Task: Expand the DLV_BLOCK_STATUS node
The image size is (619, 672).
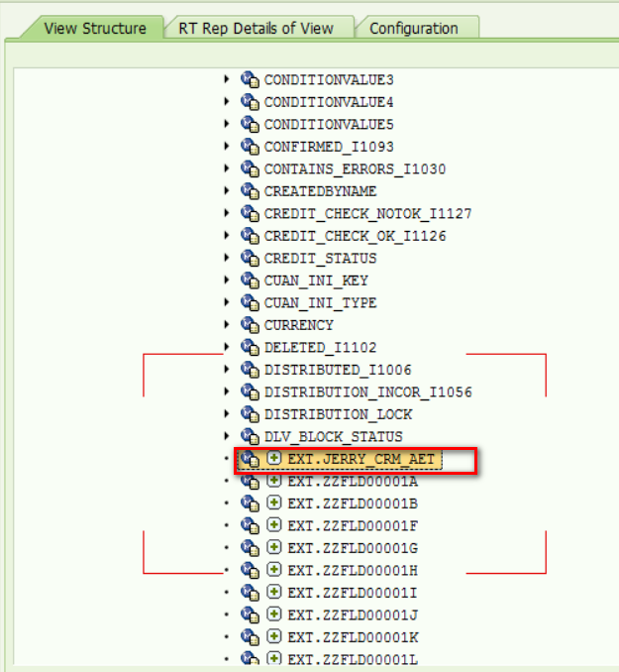Action: pos(227,436)
